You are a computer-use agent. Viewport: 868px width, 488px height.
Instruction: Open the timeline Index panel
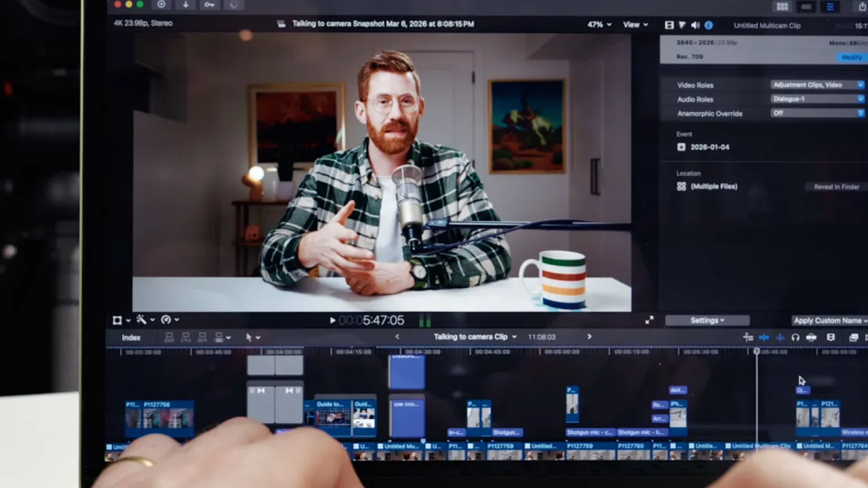[x=131, y=338]
